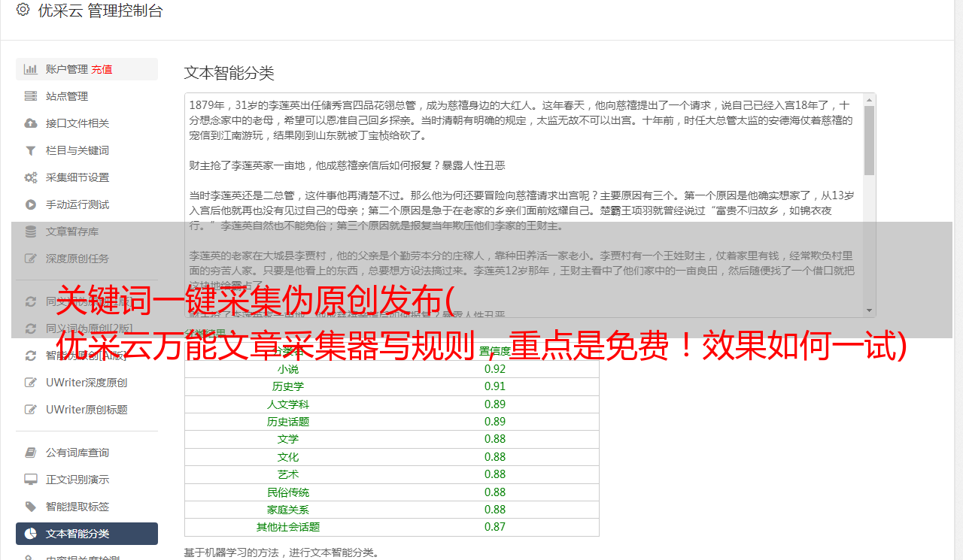
Task: Click the 0.88 value in 家庭关系 row
Action: point(495,510)
